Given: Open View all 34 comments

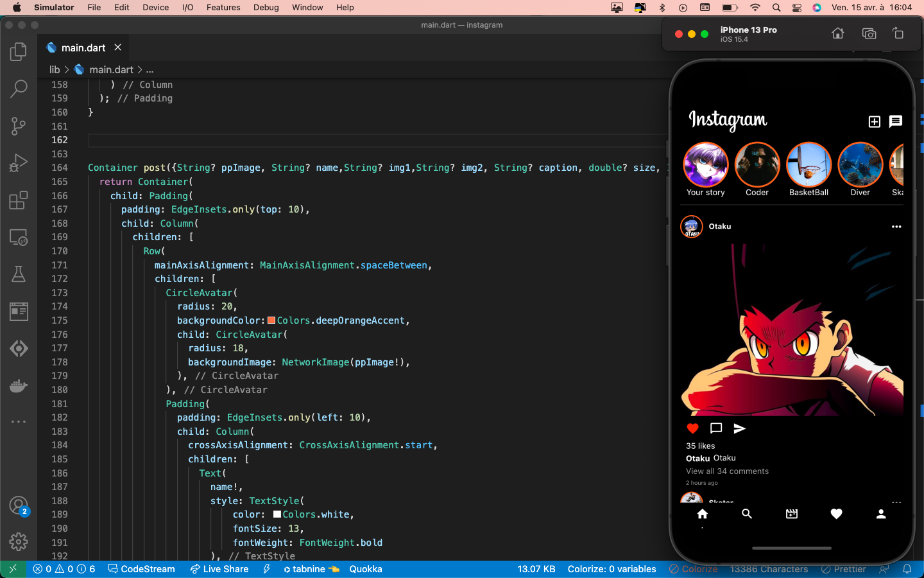Looking at the screenshot, I should pos(727,471).
